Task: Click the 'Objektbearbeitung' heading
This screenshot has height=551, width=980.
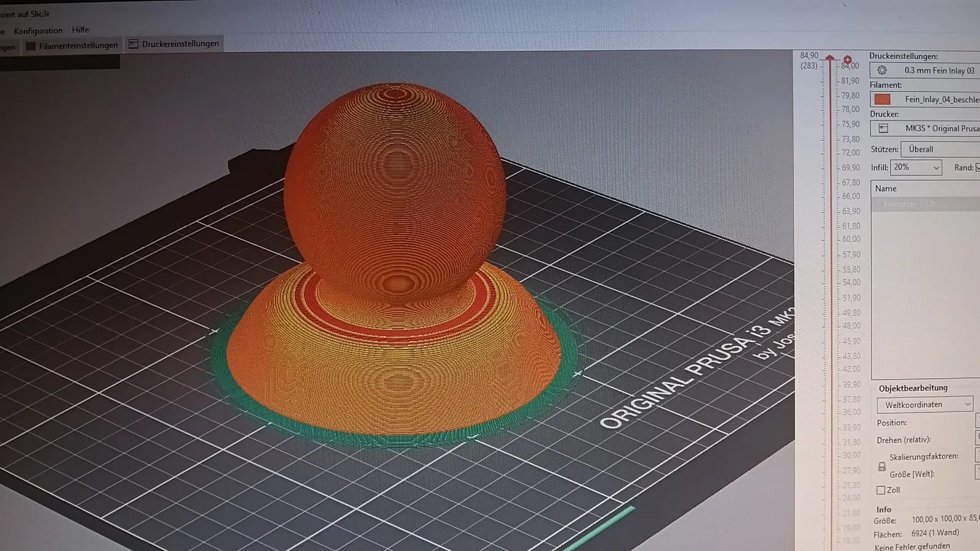Action: 913,388
